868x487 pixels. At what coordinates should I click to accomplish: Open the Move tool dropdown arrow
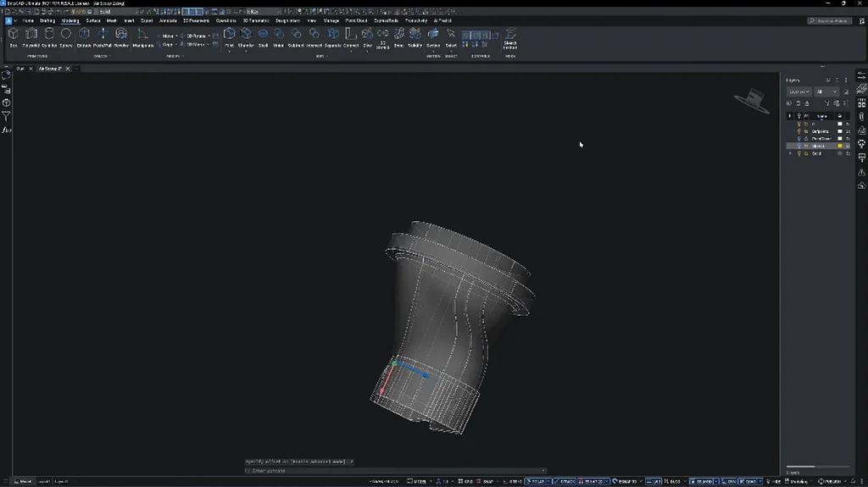pos(176,36)
